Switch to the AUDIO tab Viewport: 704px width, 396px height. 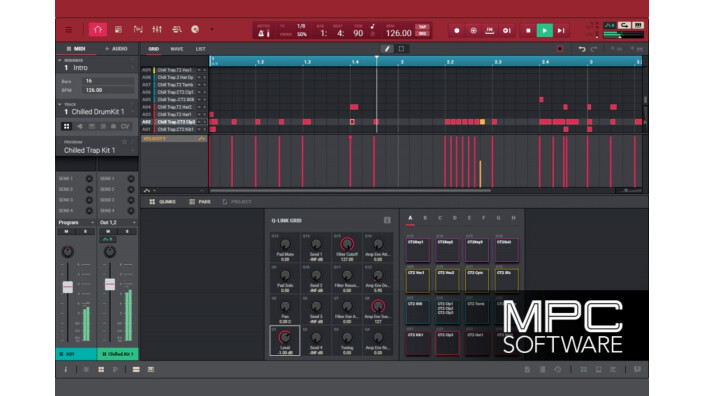[116, 48]
